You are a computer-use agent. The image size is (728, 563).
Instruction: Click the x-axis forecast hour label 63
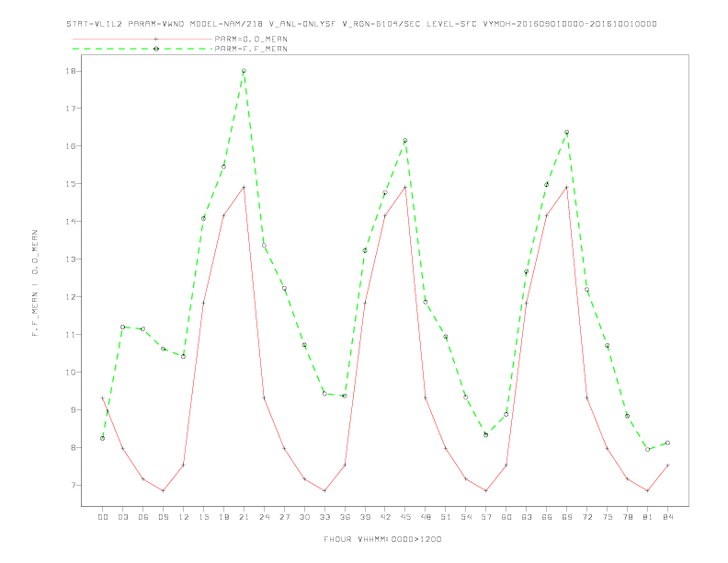[527, 517]
